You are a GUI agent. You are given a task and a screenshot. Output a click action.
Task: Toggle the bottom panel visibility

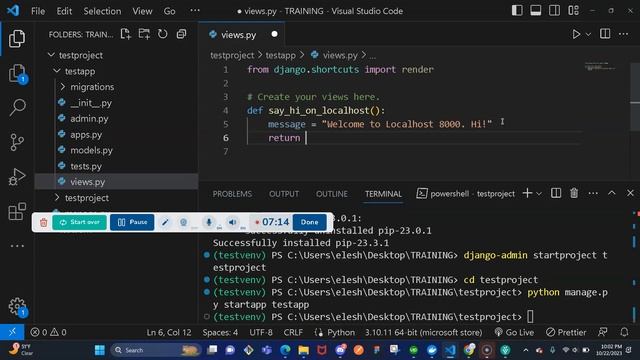pyautogui.click(x=536, y=11)
